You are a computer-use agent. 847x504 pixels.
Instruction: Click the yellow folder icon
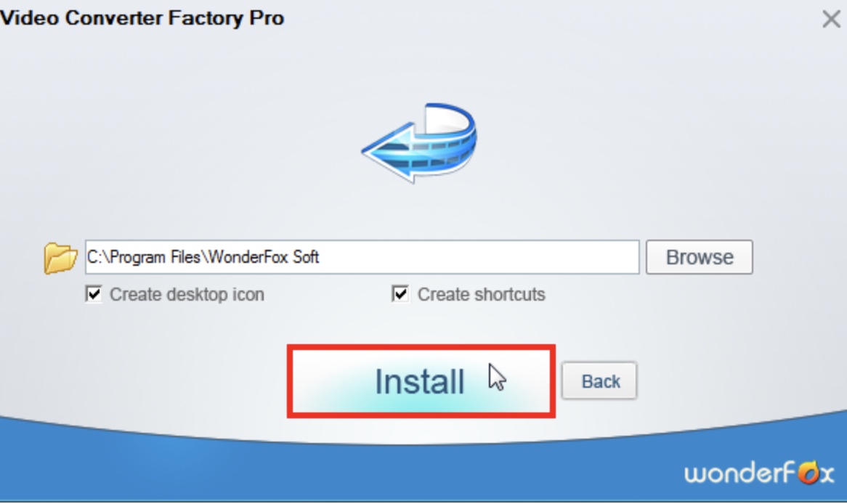[60, 258]
